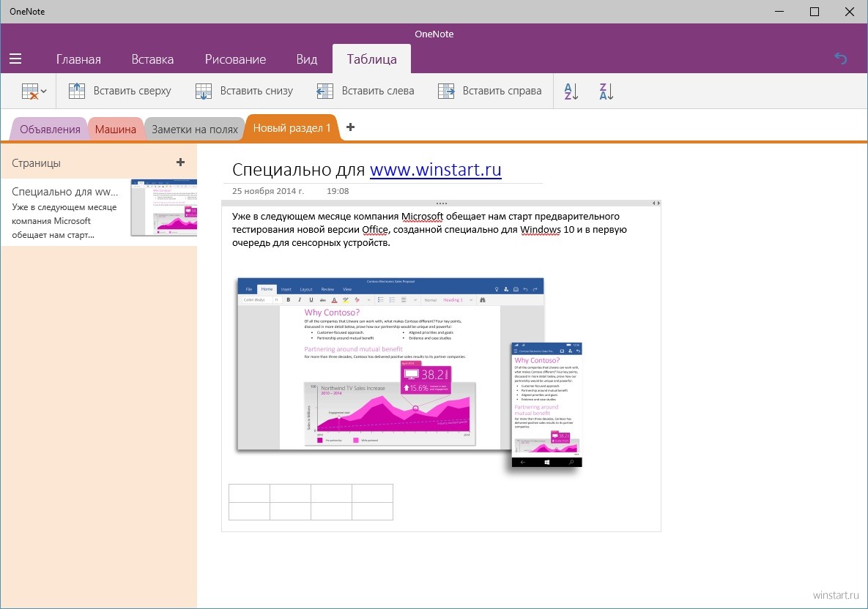Click the Страницы header text
The image size is (868, 609).
tap(36, 163)
